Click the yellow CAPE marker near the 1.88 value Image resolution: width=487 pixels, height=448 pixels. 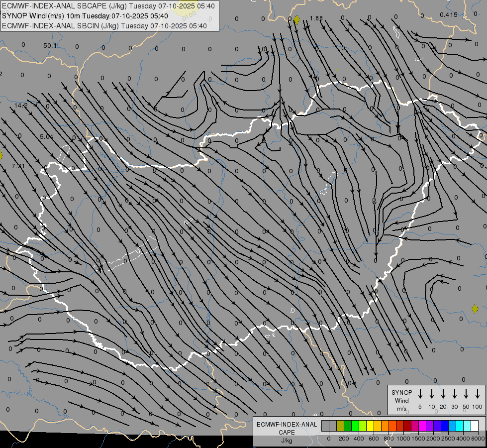296,20
